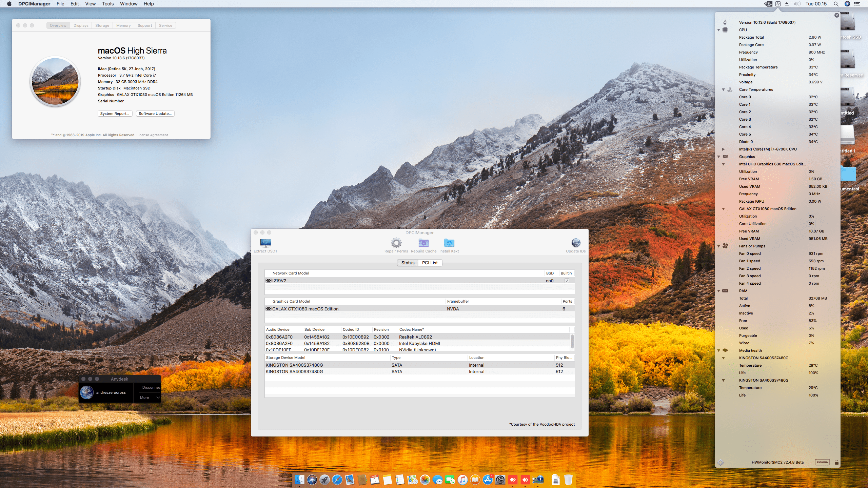Close the HWMonitorSMC2 popover with the X
The height and width of the screenshot is (488, 868).
click(836, 15)
